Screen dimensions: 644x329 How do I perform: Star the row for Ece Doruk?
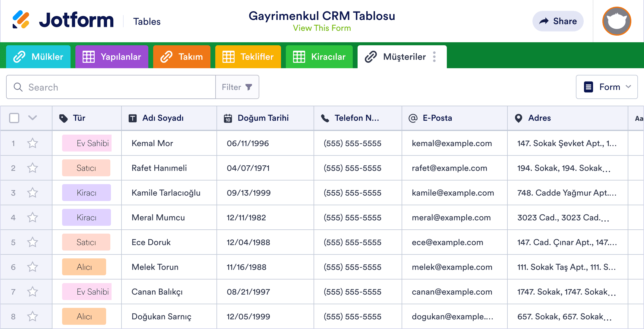coord(32,242)
